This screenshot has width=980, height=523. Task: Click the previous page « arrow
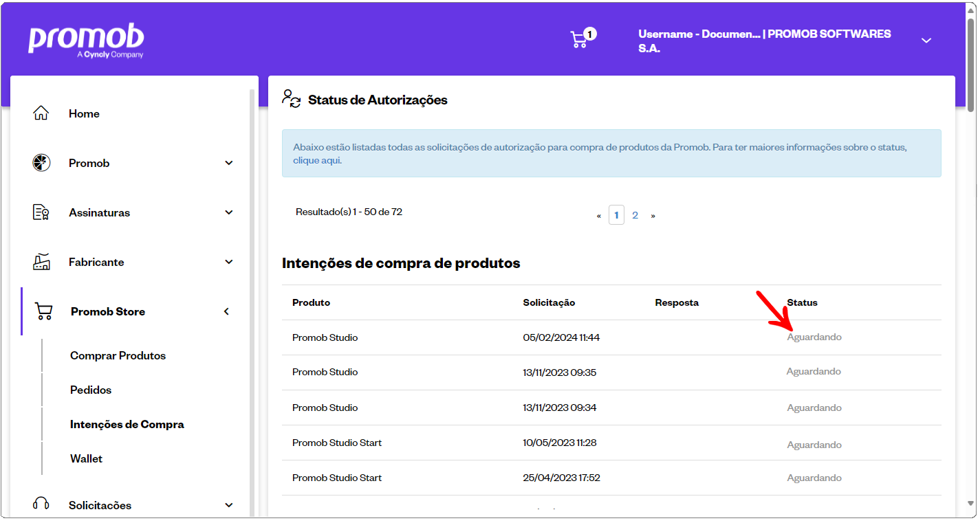(x=599, y=216)
